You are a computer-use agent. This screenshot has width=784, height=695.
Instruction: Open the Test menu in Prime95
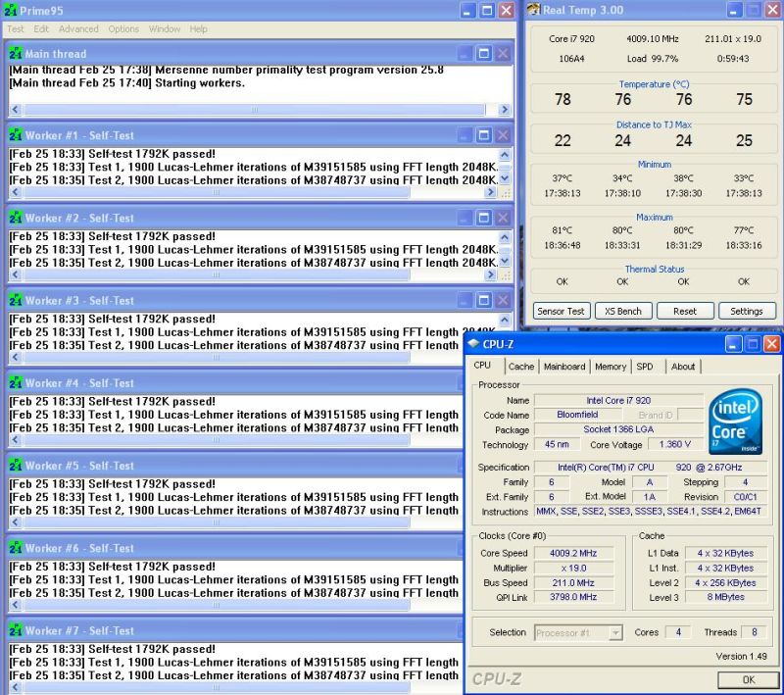(x=15, y=29)
